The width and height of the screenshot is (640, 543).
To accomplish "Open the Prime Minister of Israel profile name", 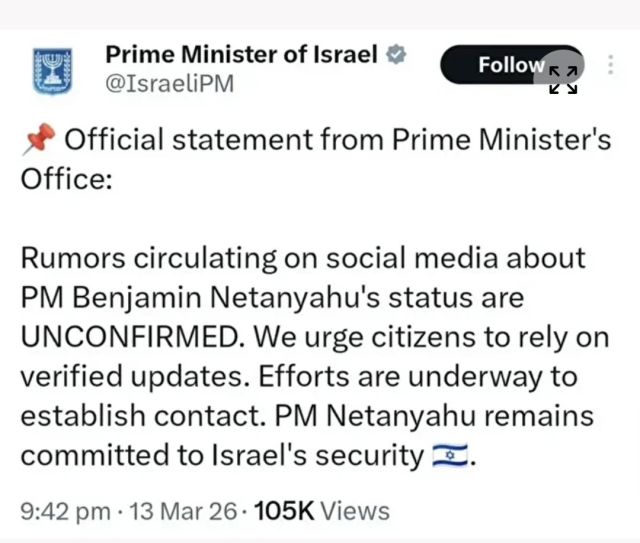I will [x=242, y=56].
